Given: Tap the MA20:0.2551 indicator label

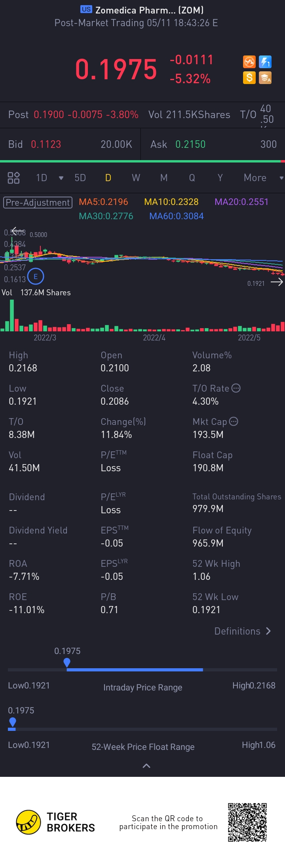Looking at the screenshot, I should point(241,202).
